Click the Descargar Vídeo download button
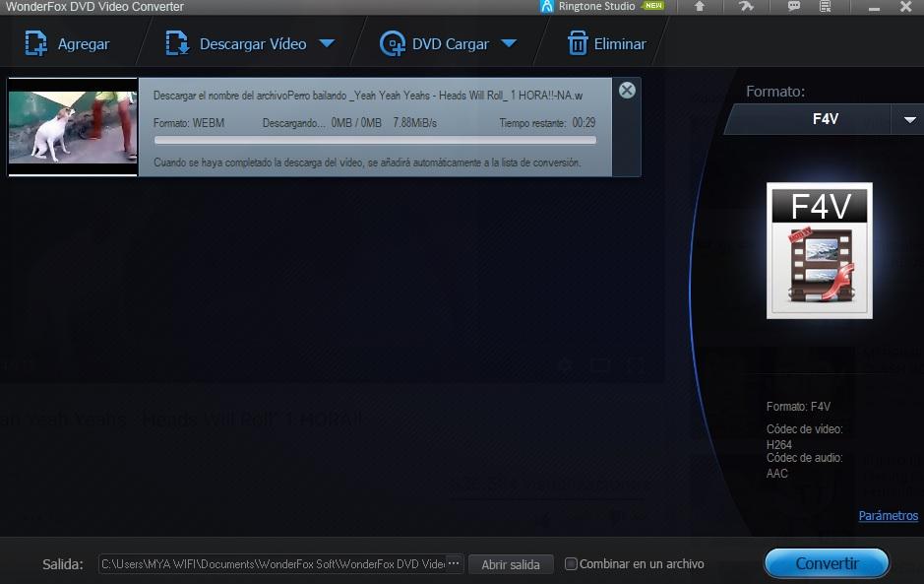The height and width of the screenshot is (584, 924). coord(238,44)
